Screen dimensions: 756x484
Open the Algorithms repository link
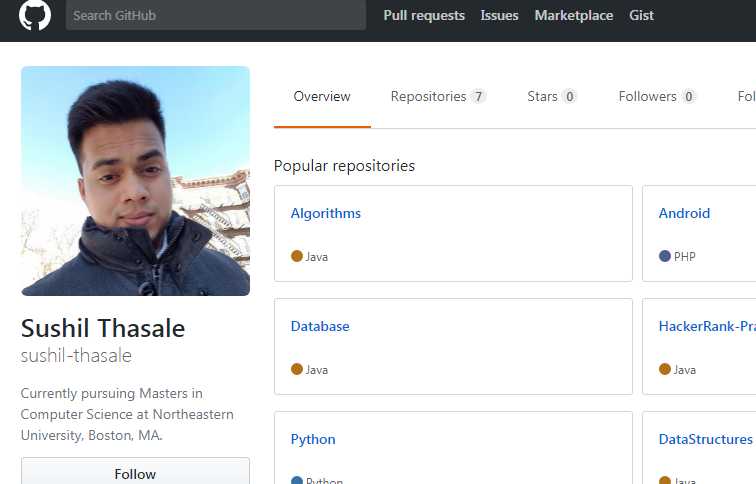click(x=326, y=213)
